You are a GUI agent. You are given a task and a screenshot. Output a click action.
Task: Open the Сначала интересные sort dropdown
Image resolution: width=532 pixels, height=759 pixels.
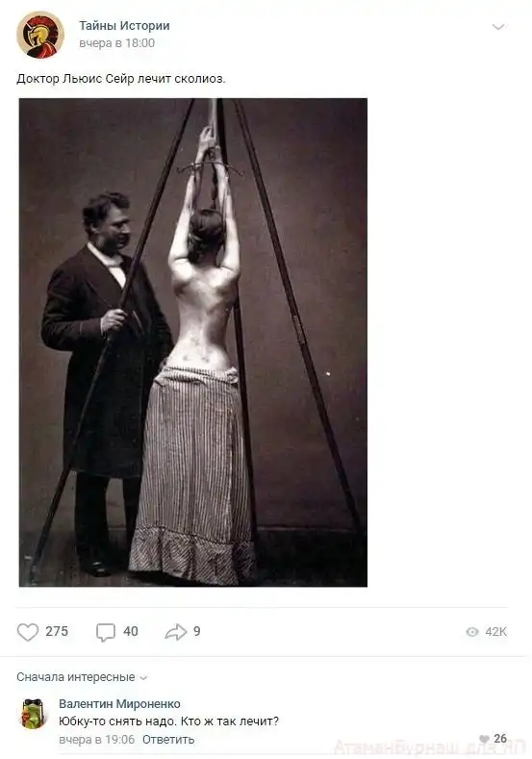point(82,676)
